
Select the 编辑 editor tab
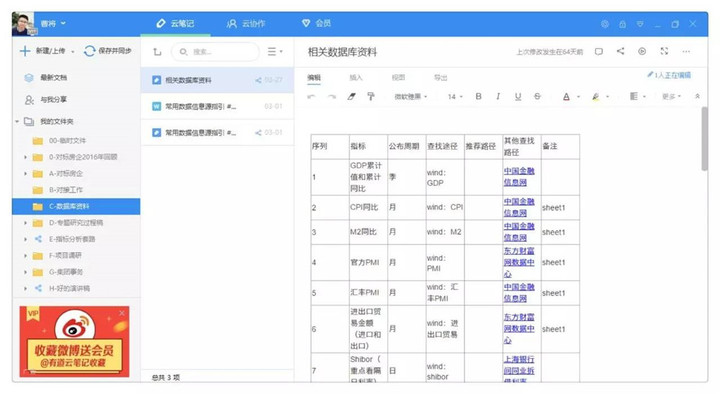click(x=314, y=78)
